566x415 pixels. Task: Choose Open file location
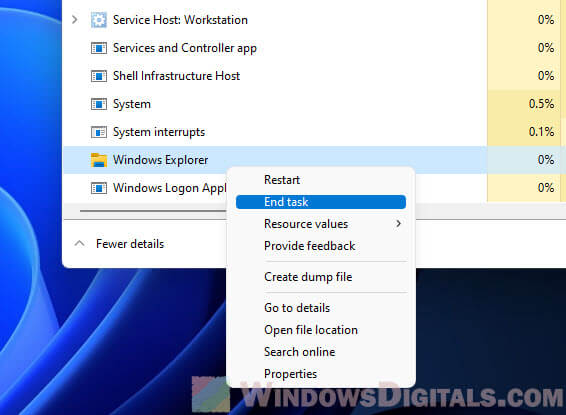321,330
